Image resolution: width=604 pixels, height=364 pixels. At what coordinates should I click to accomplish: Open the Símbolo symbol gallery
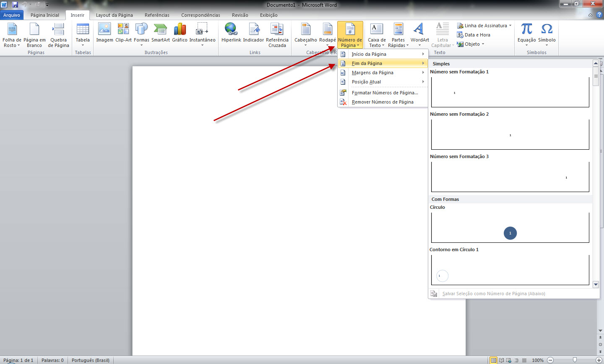click(547, 35)
